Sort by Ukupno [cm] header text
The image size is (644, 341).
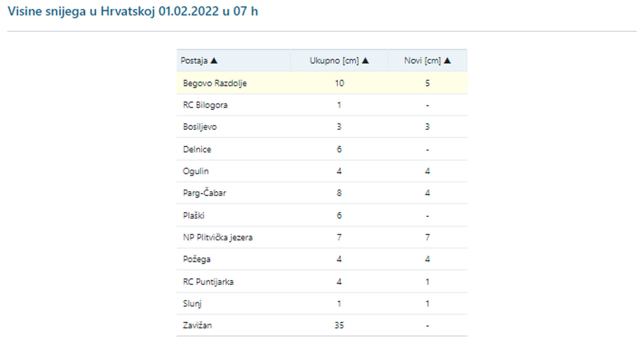click(x=334, y=61)
